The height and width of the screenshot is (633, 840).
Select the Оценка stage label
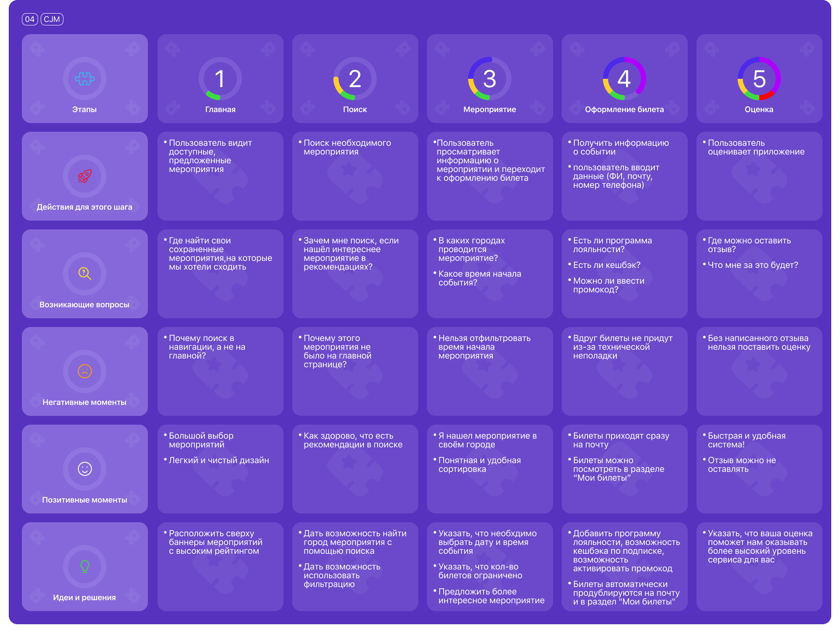759,109
